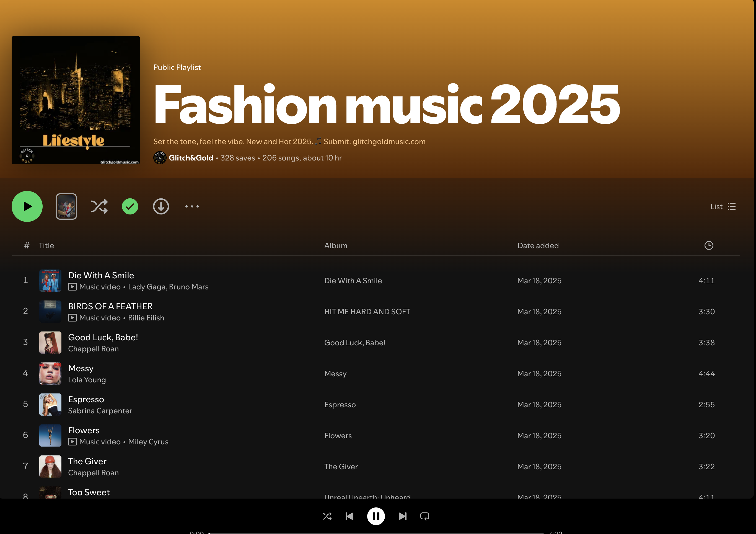The image size is (756, 534).
Task: Select the BIRDS OF A FEATHER track title
Action: (x=110, y=306)
